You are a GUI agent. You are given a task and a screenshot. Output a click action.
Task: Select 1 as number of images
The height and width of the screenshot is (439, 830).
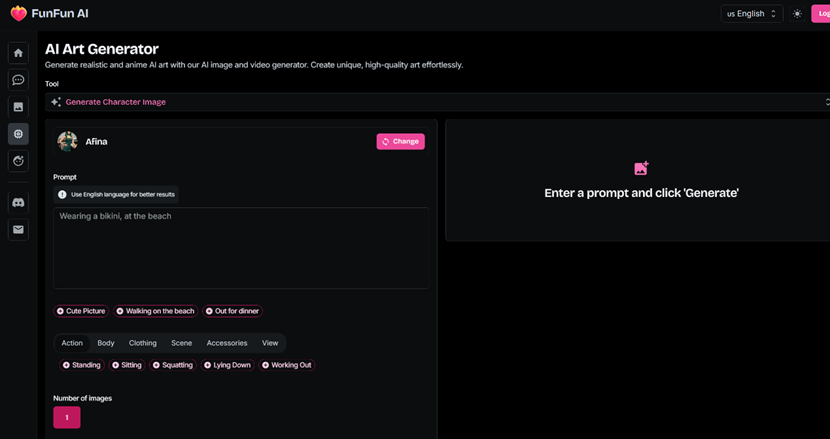67,417
